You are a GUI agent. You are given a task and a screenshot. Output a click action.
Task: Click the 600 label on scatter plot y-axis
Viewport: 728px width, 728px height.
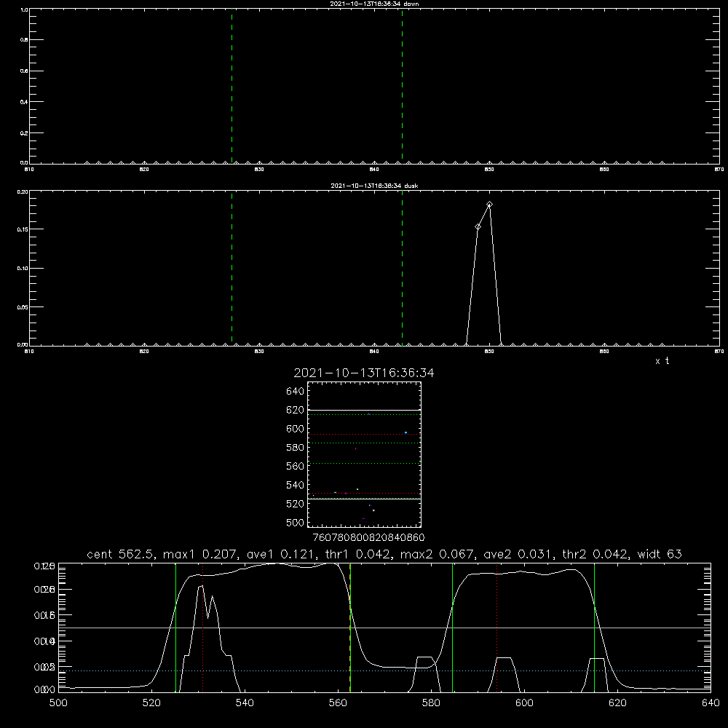click(x=295, y=429)
